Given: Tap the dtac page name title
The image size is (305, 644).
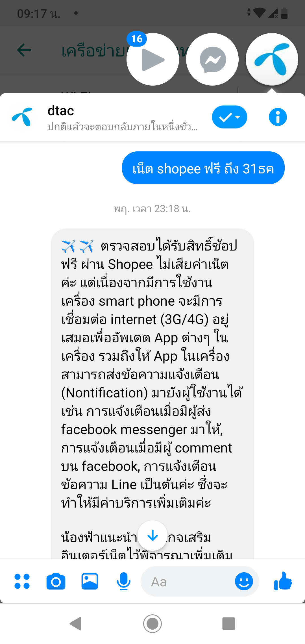Looking at the screenshot, I should point(61,110).
